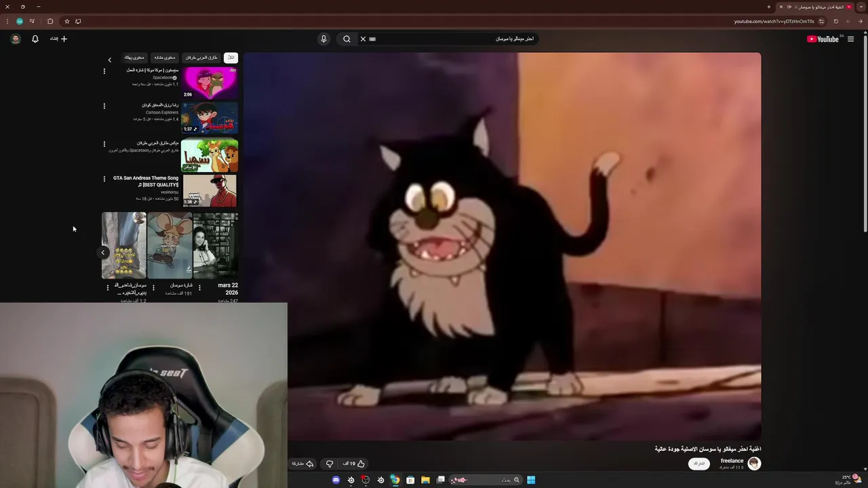Image resolution: width=868 pixels, height=488 pixels.
Task: Select the 'طارق العربي طرقان' filter chip
Action: tap(201, 58)
